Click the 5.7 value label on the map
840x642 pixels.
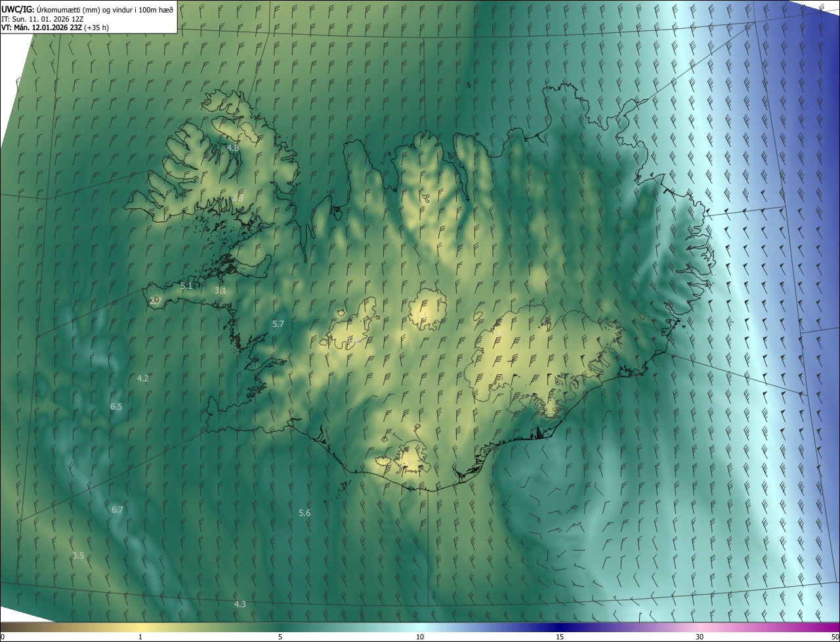[x=278, y=324]
